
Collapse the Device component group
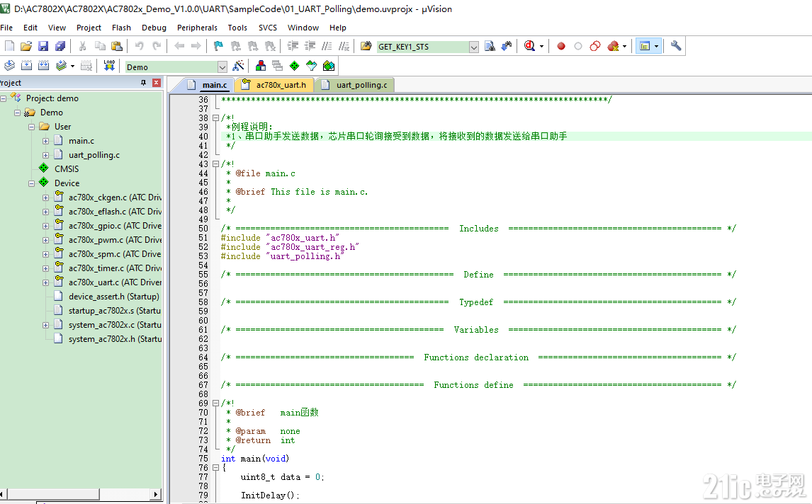(31, 183)
